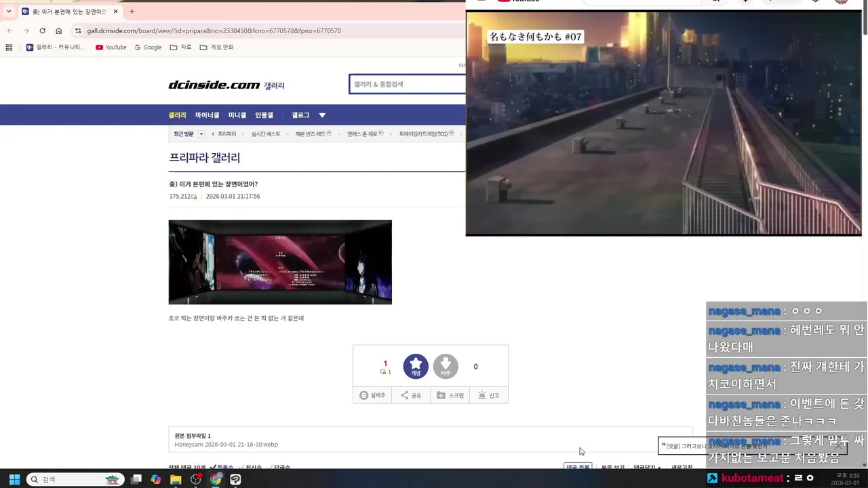Open 실시간 베스트 in recent visits
868x488 pixels.
coord(266,134)
